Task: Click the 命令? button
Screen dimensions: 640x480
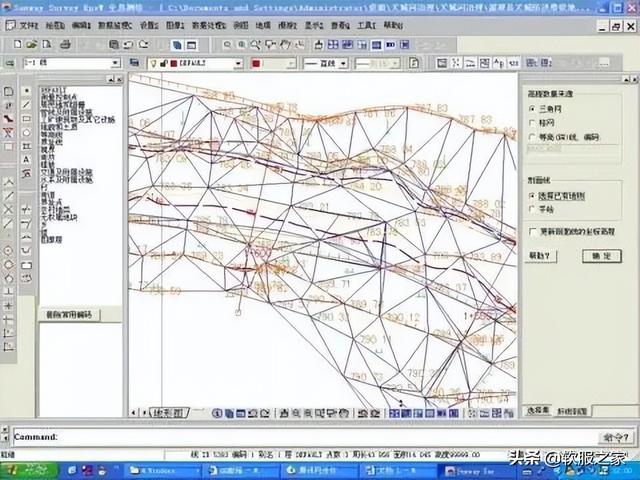Action: pos(616,438)
